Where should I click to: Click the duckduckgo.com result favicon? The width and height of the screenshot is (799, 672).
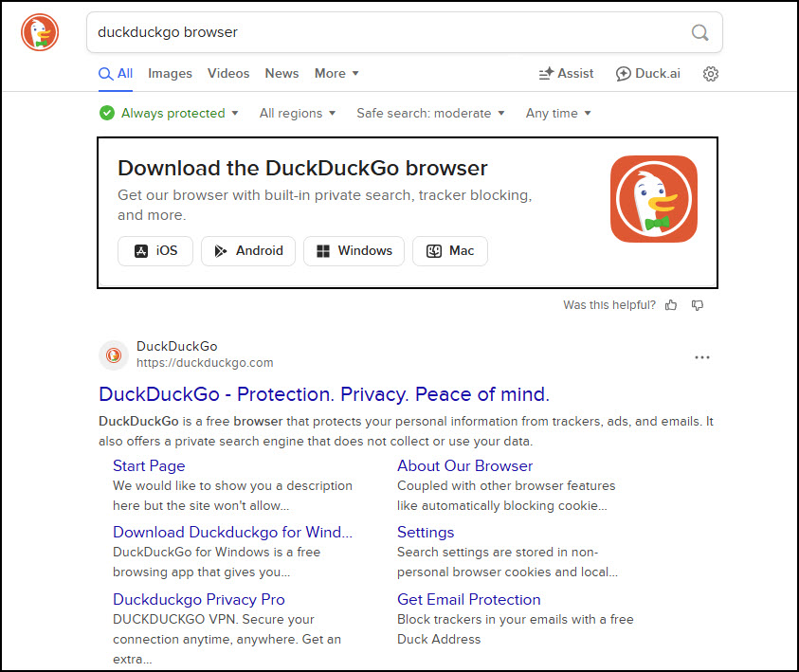(114, 355)
